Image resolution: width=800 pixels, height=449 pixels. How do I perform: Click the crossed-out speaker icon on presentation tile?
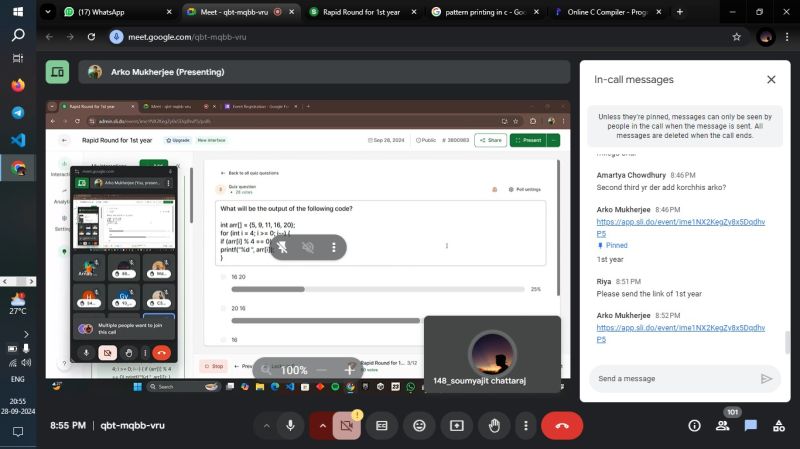pyautogui.click(x=308, y=247)
